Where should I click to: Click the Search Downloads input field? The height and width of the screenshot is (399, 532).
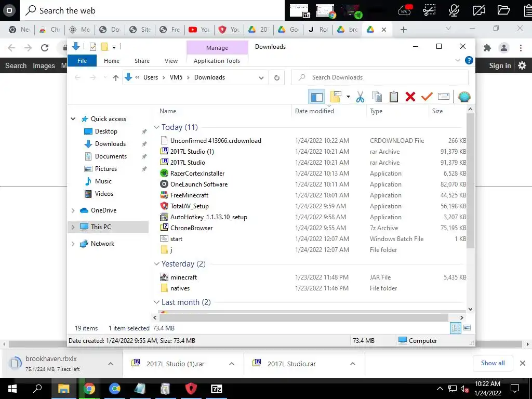tap(380, 77)
